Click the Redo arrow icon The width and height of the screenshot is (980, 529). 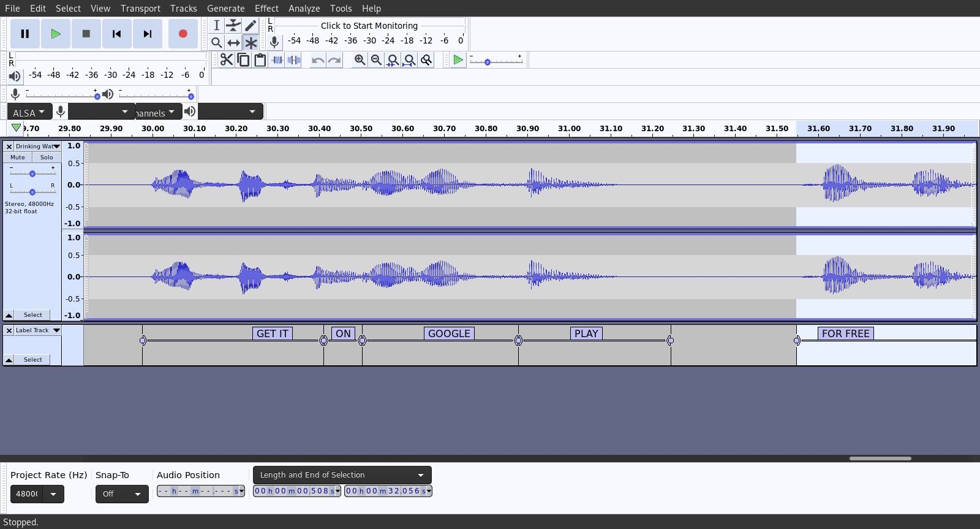click(334, 59)
